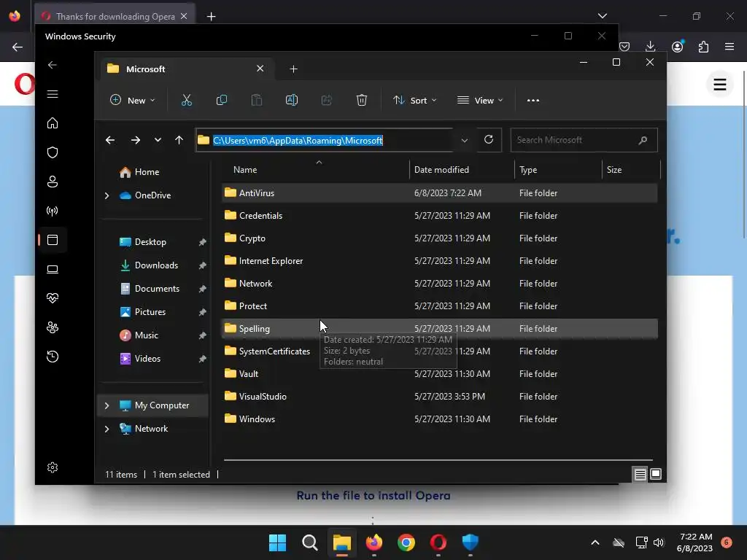This screenshot has width=747, height=560.
Task: Open Protection history clock icon
Action: (53, 357)
